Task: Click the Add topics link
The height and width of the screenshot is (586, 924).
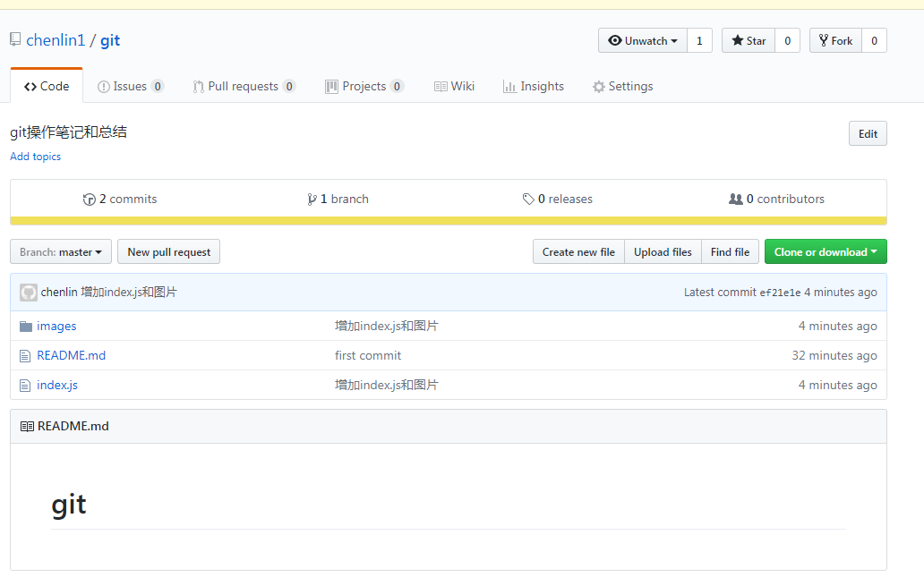Action: point(35,157)
